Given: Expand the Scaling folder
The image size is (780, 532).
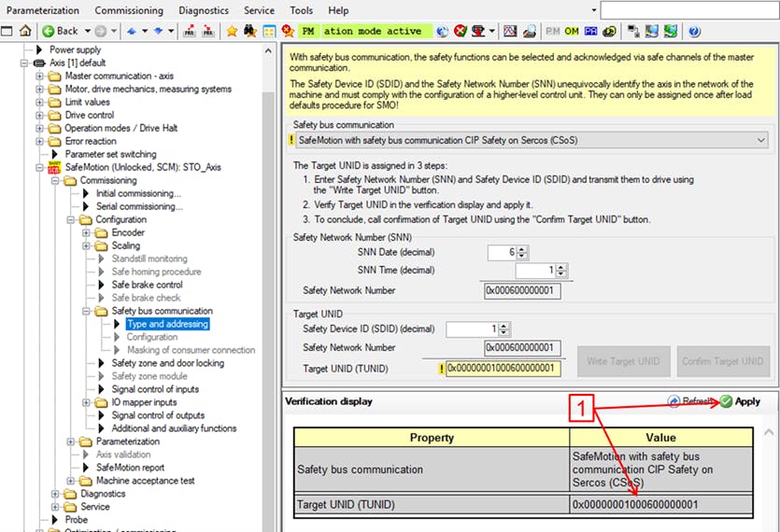Looking at the screenshot, I should tap(86, 245).
